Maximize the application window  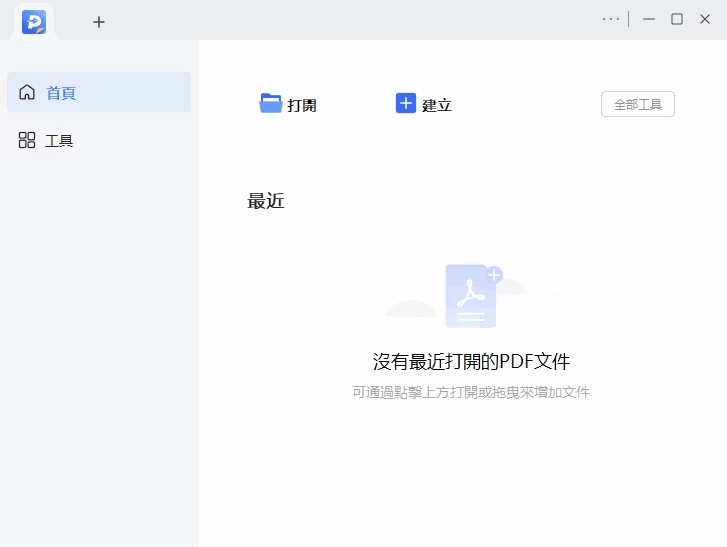(677, 19)
